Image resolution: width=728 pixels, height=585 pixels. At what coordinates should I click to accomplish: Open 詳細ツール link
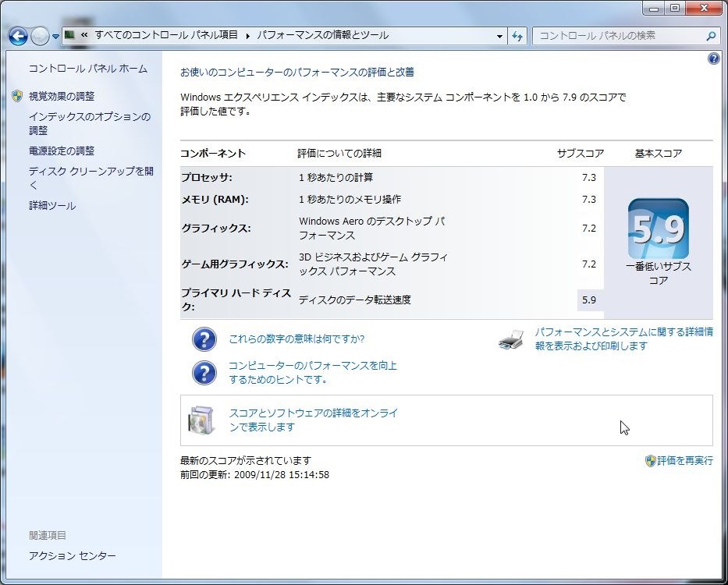tap(52, 206)
